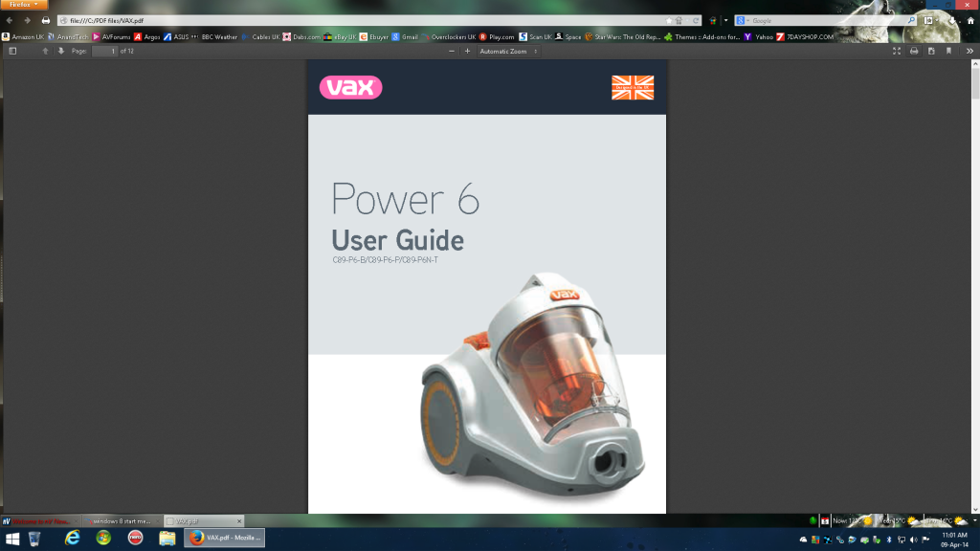Open the Automatic Zoom dropdown

coord(508,52)
